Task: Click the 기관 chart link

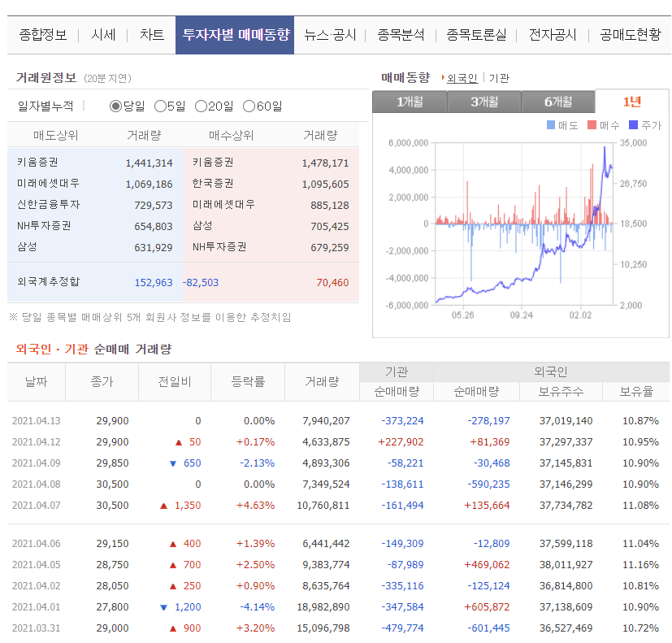Action: 499,78
